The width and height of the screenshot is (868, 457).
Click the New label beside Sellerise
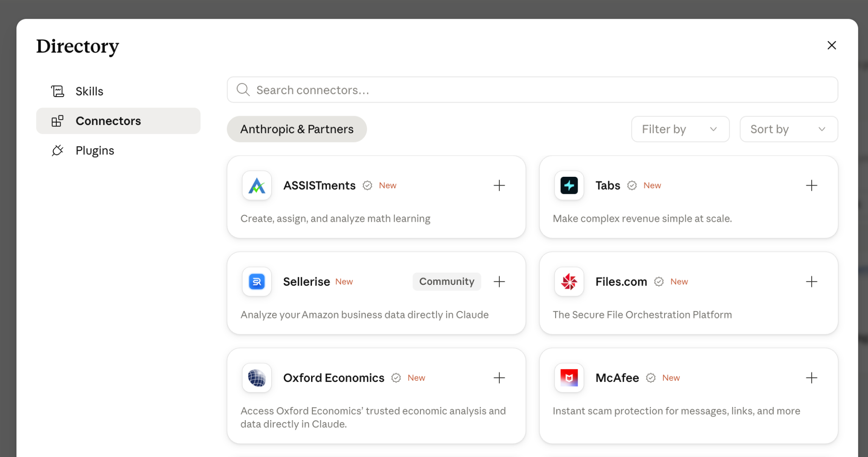344,281
